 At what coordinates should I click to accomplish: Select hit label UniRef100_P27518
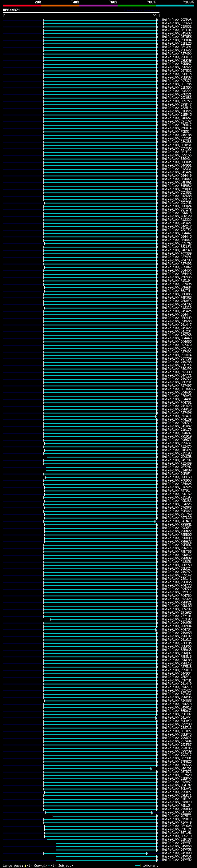pos(176,667)
